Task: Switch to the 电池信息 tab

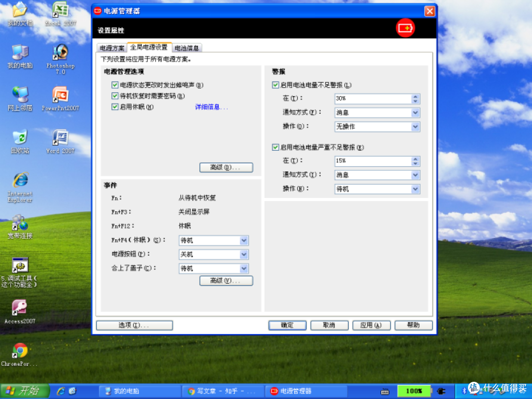Action: pyautogui.click(x=187, y=48)
